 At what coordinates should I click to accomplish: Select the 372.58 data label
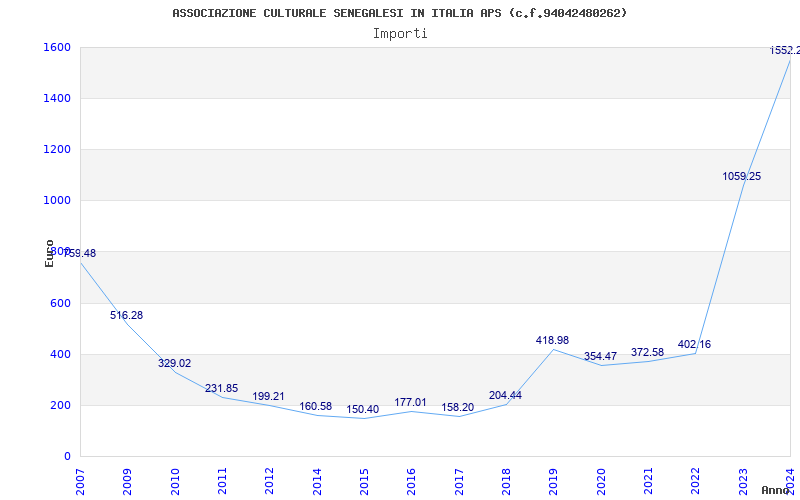647,353
